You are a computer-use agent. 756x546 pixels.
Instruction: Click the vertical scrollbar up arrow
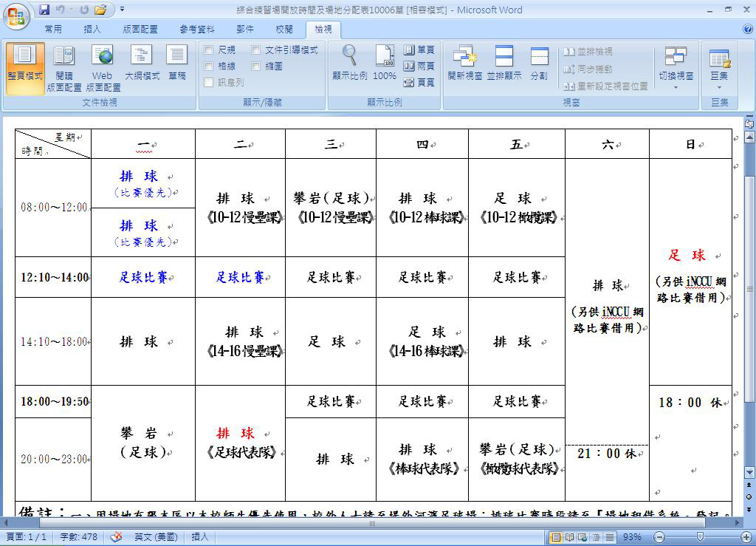click(749, 138)
